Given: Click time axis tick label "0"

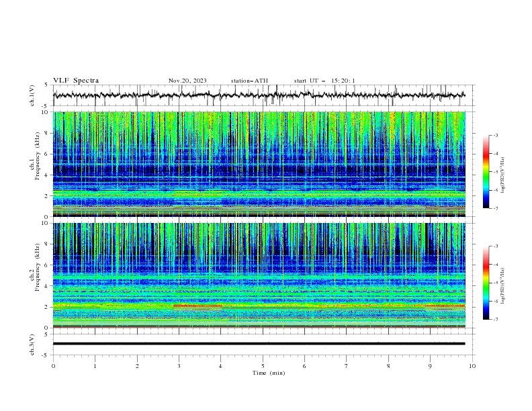Looking at the screenshot, I should [53, 366].
